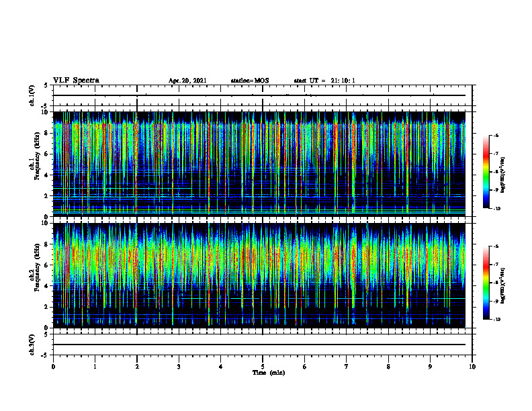Screen dimensions: 532x411
Task: Click the ch.1 voltage waveform trace line
Action: (259, 95)
